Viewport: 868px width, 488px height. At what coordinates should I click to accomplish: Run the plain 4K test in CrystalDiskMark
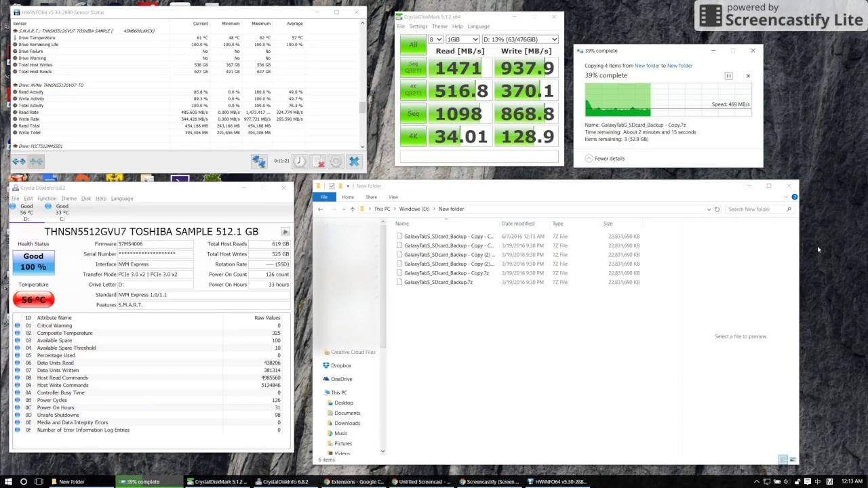413,136
